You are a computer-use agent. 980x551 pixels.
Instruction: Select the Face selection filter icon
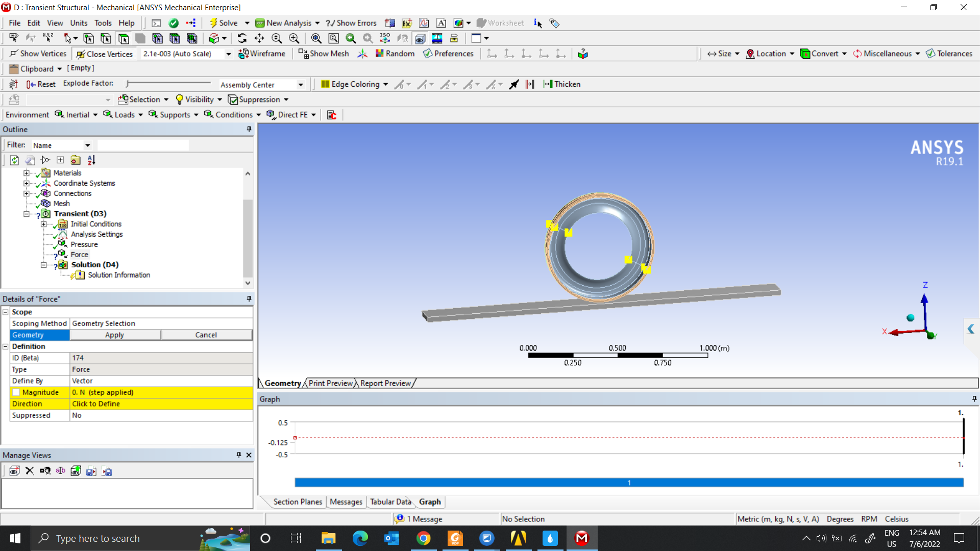tap(124, 38)
